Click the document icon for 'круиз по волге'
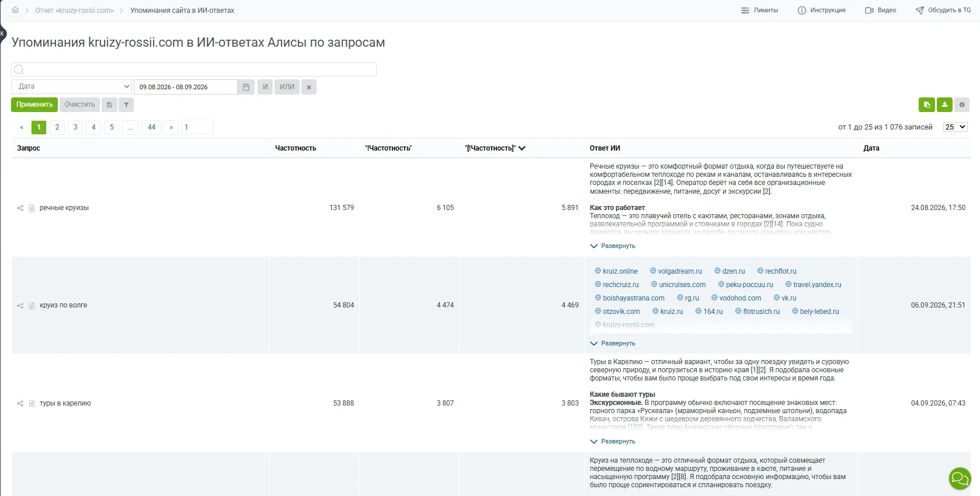Viewport: 980px width, 496px height. coord(32,305)
